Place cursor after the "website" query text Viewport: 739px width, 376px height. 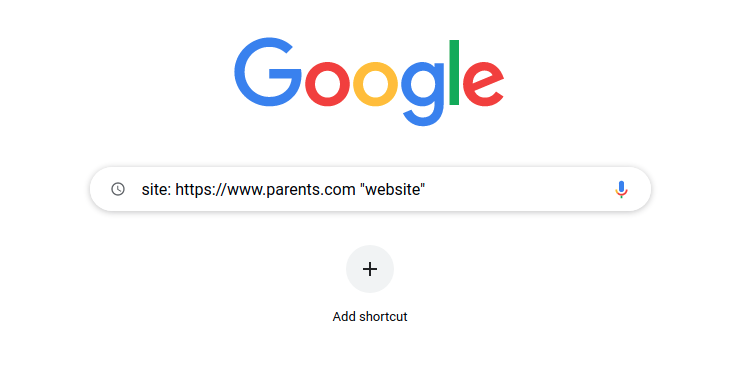click(426, 189)
